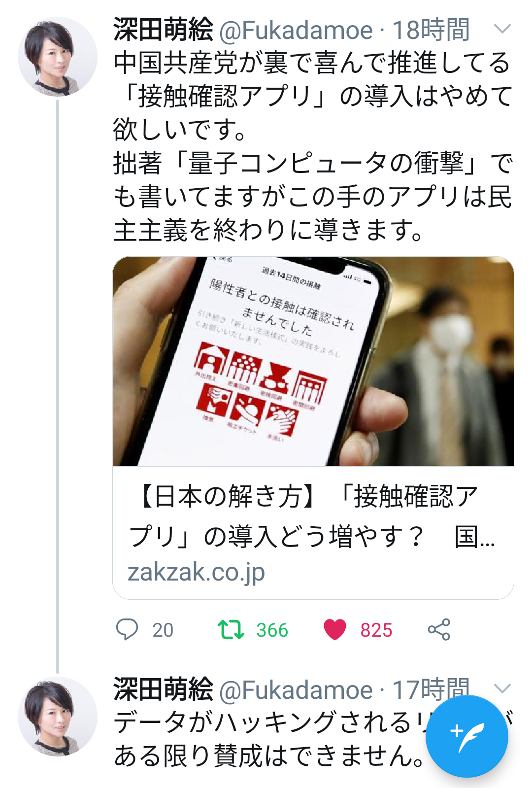Screen dimensions: 532x788
Task: Tap the like count 825
Action: coord(376,630)
